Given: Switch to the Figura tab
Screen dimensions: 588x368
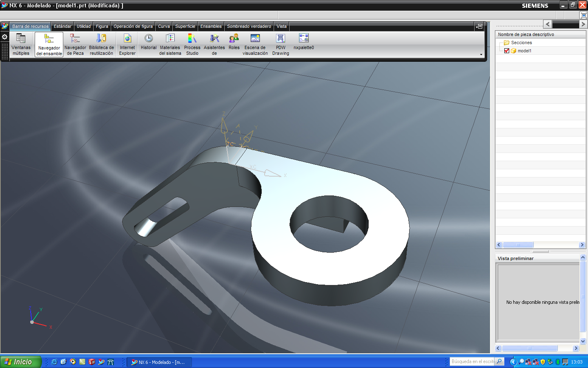Looking at the screenshot, I should 102,26.
